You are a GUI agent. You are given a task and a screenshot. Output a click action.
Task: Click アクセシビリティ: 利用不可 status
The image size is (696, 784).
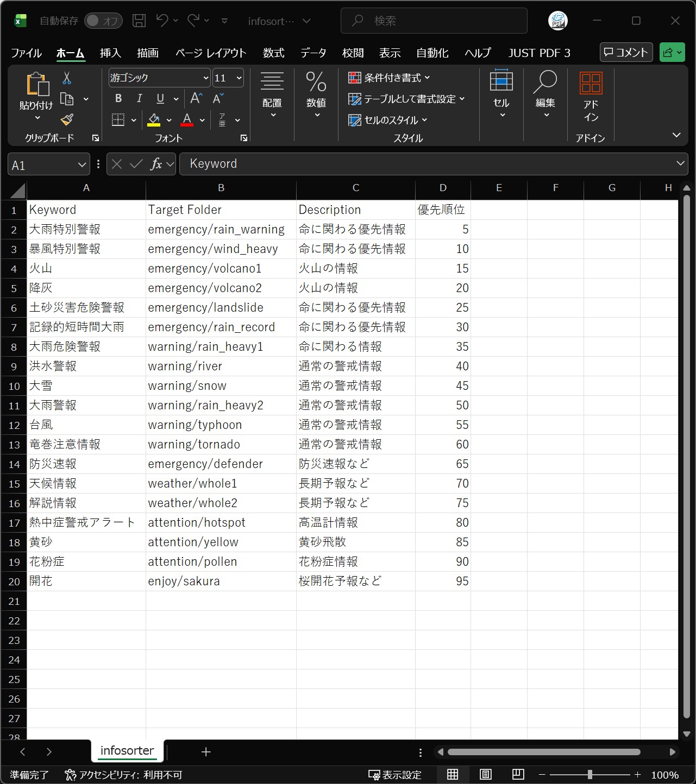pos(123,775)
